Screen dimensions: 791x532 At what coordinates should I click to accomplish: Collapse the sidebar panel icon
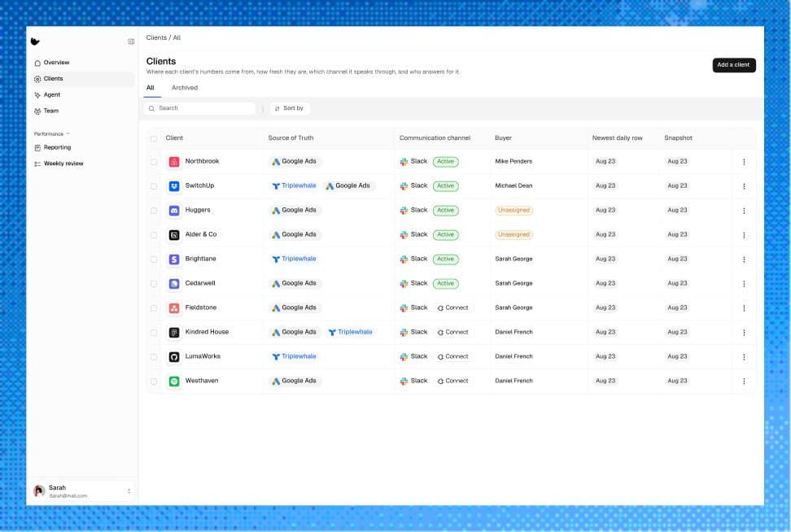click(131, 41)
